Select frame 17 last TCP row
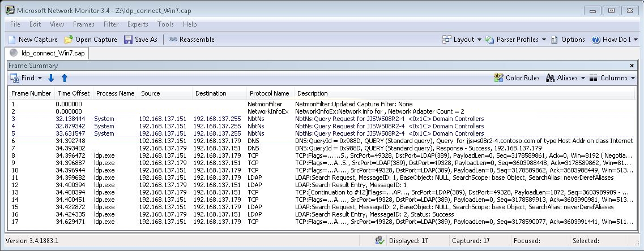Image resolution: width=644 pixels, height=251 pixels. [x=322, y=222]
